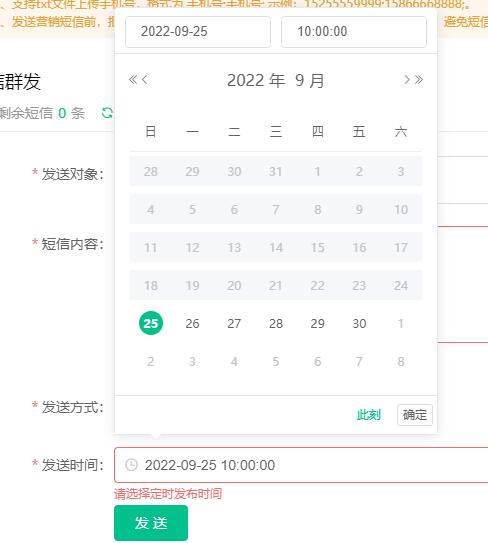Edit the date field 2022-09-25
Viewport: 488px width, 543px height.
198,32
